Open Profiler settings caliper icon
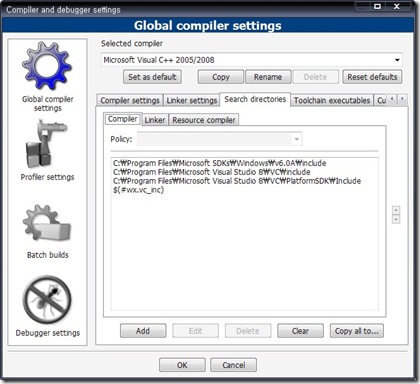420x384 pixels. click(47, 144)
